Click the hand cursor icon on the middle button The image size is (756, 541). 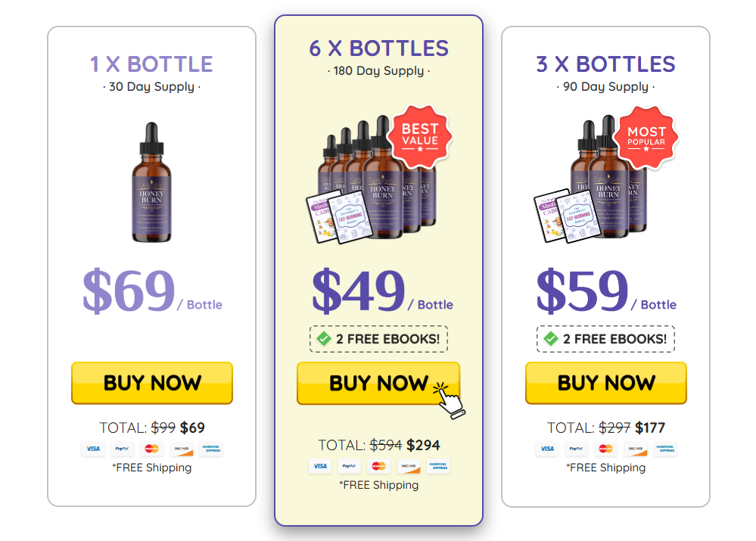pyautogui.click(x=449, y=400)
